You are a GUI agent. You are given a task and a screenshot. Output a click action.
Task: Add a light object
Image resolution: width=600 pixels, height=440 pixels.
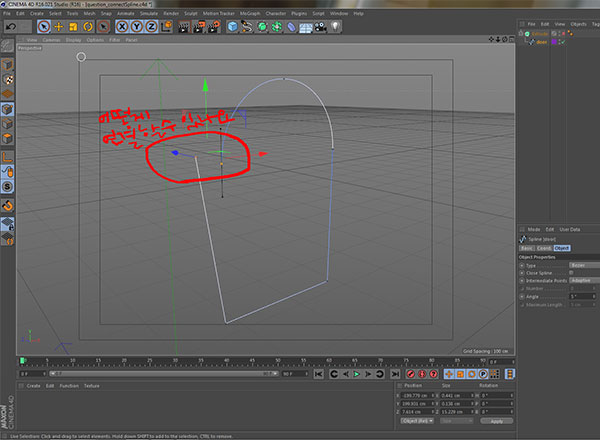[x=335, y=27]
